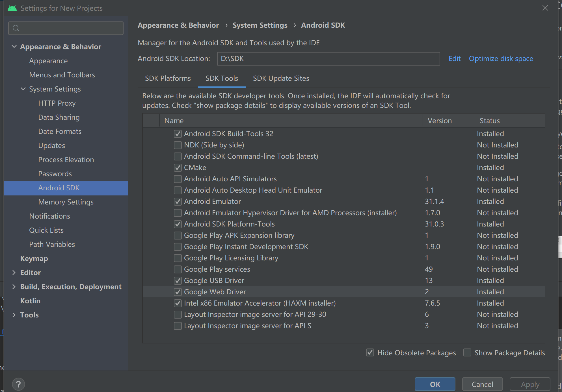Open the SDK Update Sites tab

281,78
